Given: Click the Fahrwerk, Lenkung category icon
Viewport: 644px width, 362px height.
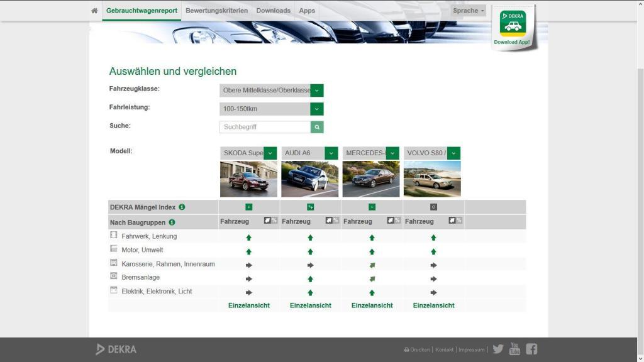Looking at the screenshot, I should 114,235.
